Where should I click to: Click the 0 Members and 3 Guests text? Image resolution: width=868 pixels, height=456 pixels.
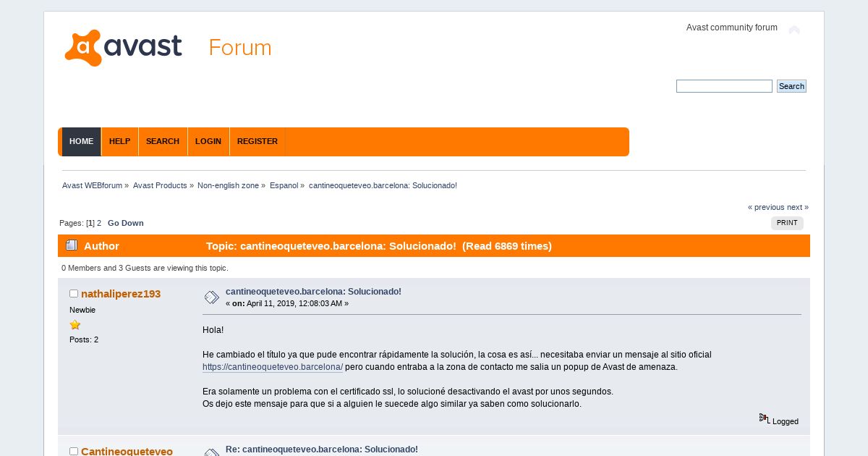click(x=145, y=268)
